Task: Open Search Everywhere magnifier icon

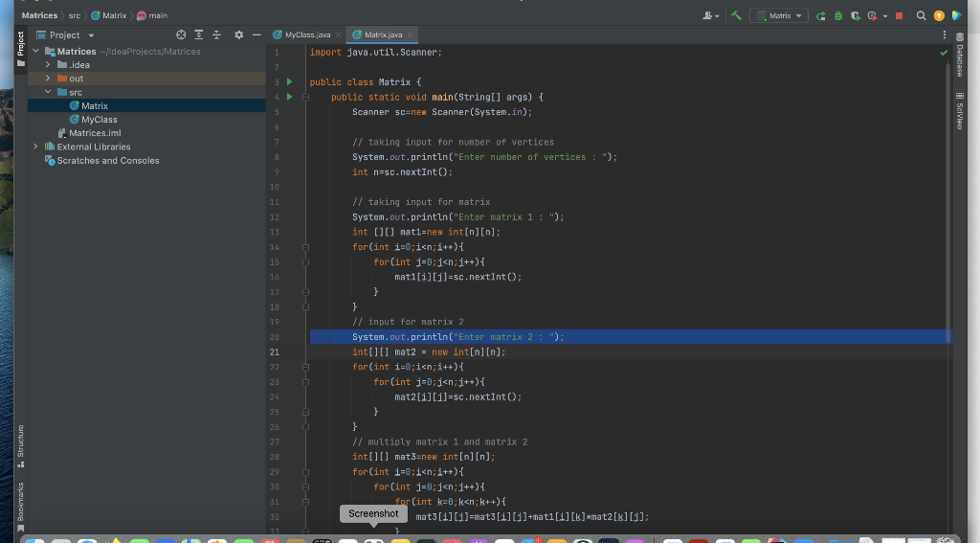Action: [x=921, y=15]
